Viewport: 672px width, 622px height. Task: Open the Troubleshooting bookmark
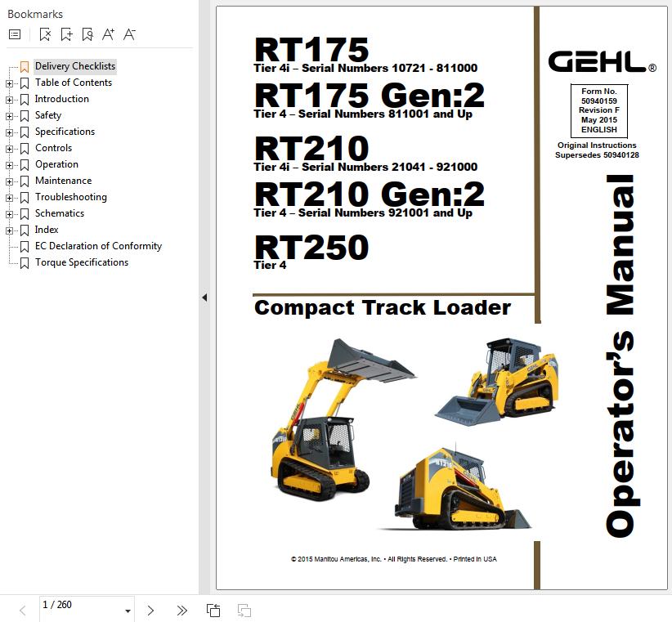pos(70,197)
